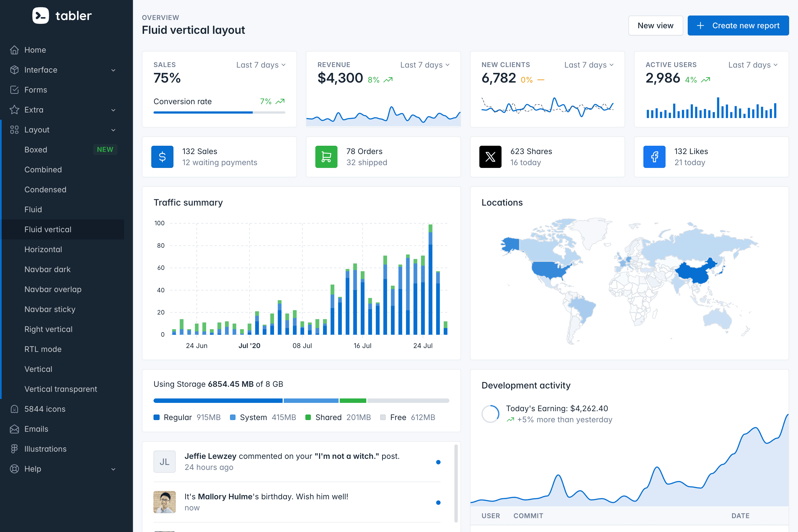
Task: Click the Home house icon in sidebar
Action: point(14,50)
